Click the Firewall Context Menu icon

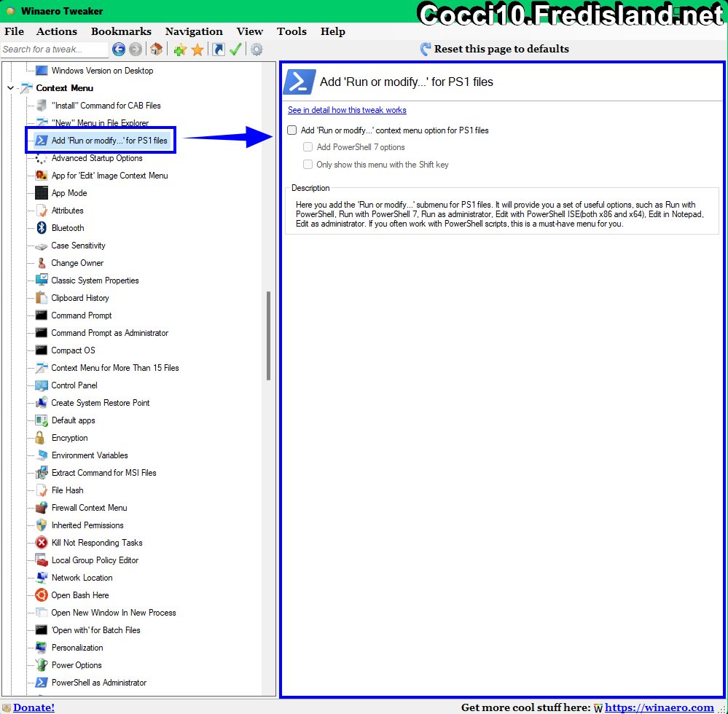42,508
